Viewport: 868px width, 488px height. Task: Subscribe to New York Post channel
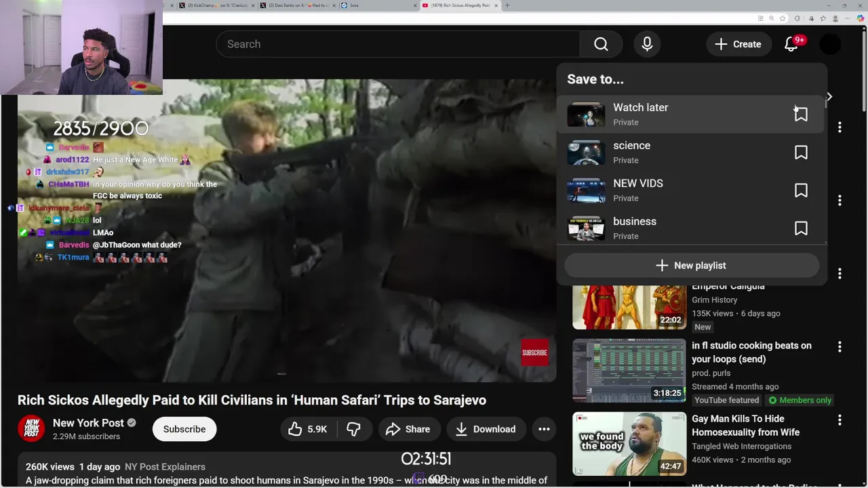click(184, 429)
